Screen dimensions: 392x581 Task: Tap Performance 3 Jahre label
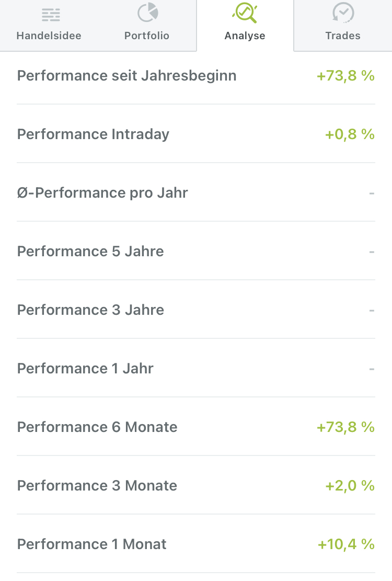(91, 310)
